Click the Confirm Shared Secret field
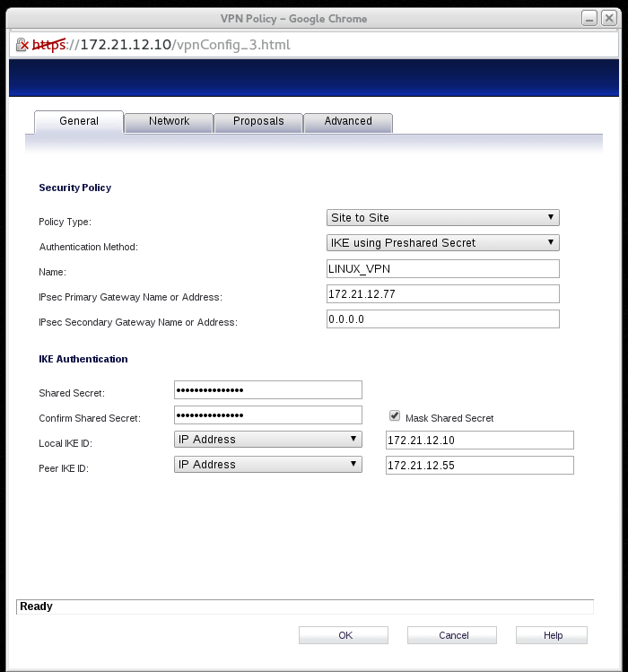Screen dimensions: 628x672 click(268, 415)
